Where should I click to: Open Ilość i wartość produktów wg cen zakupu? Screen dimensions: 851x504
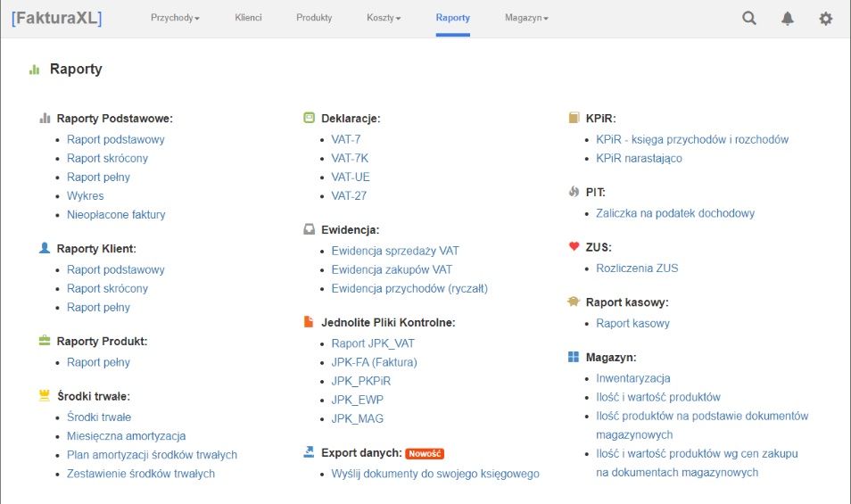pyautogui.click(x=697, y=463)
